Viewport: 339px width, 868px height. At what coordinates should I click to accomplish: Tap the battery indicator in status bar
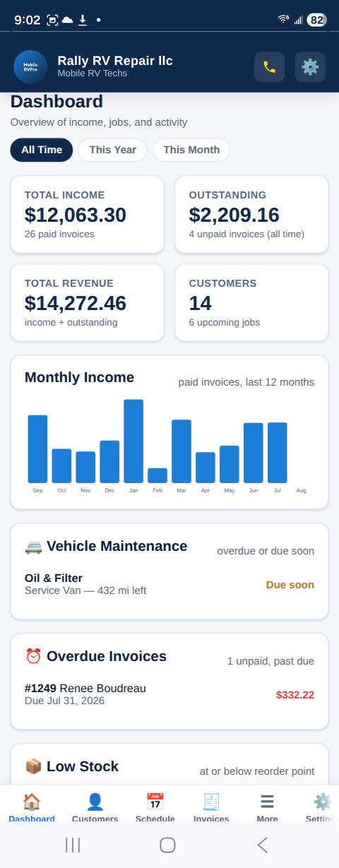coord(316,20)
